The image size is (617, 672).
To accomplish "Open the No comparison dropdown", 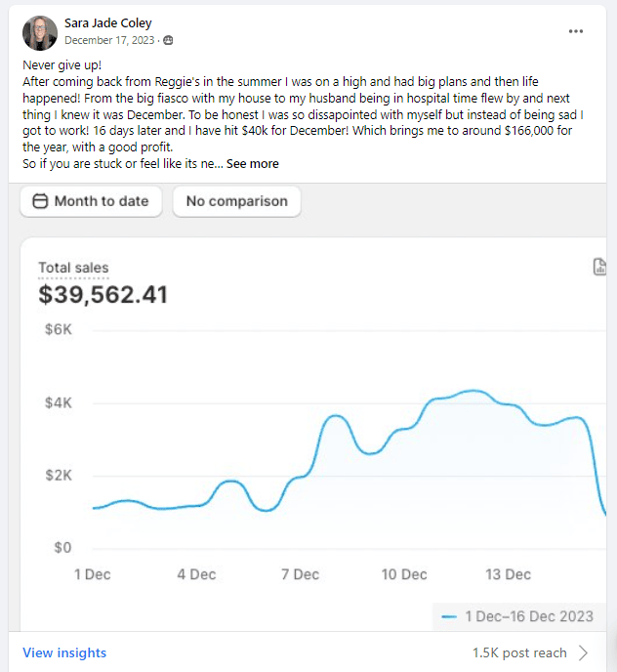I will (237, 201).
